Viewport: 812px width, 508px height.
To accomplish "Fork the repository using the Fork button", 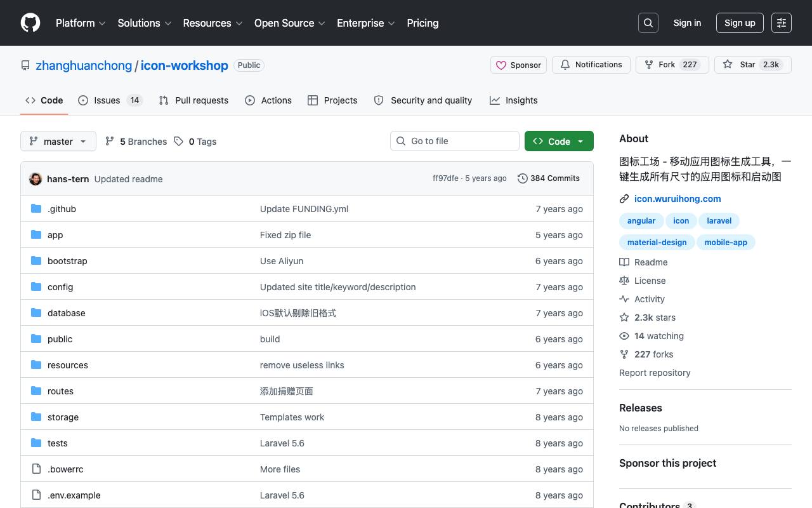I will pos(672,65).
